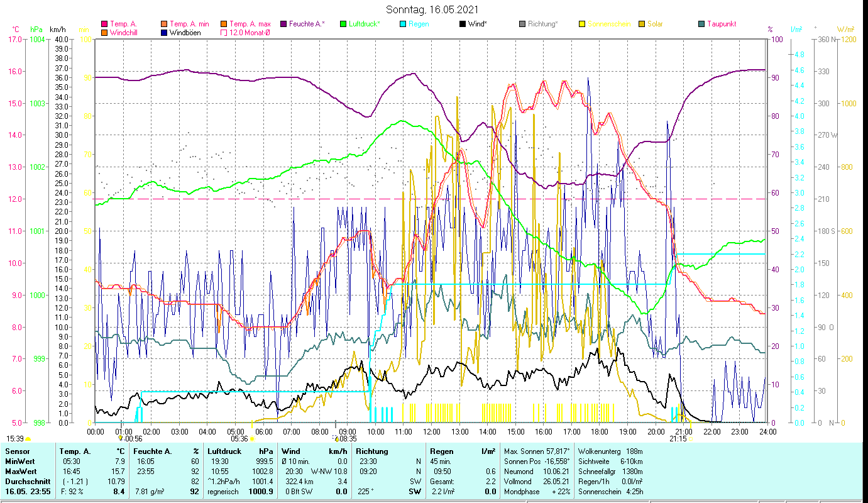Click the 'Gesamt:' rain total label

point(442,481)
